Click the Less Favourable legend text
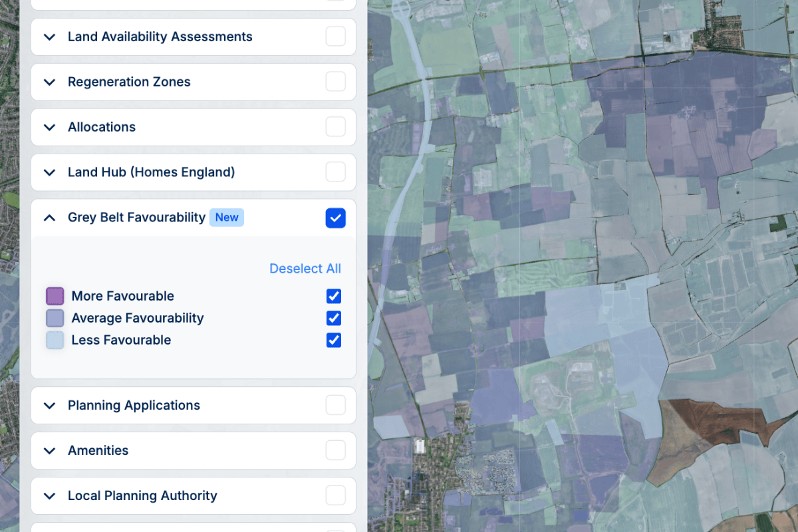Screen dimensions: 798x532 point(121,340)
